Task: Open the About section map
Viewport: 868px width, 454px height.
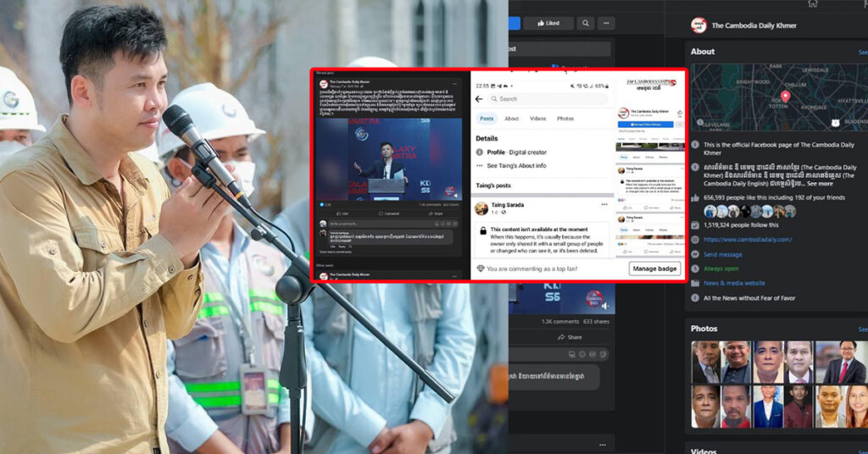Action: [779, 97]
